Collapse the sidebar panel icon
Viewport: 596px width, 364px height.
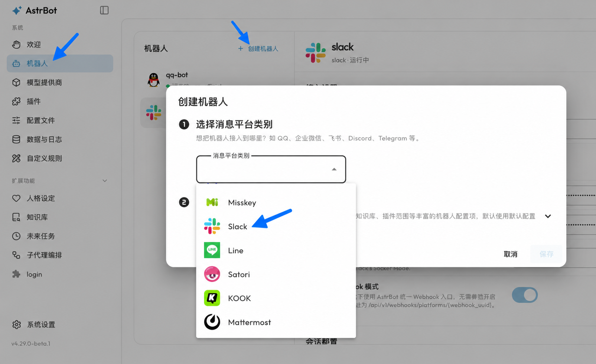104,10
